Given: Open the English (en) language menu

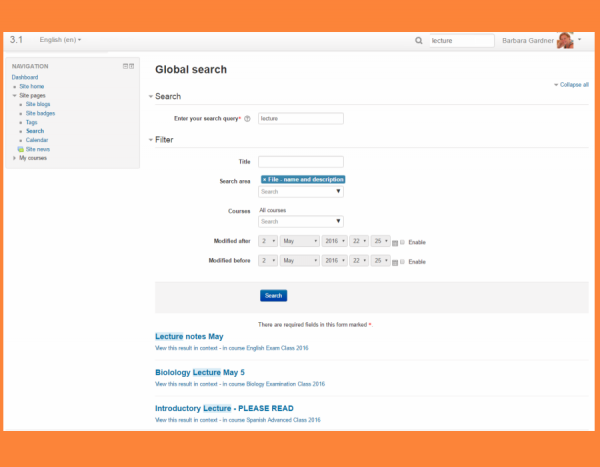Looking at the screenshot, I should tap(60, 41).
